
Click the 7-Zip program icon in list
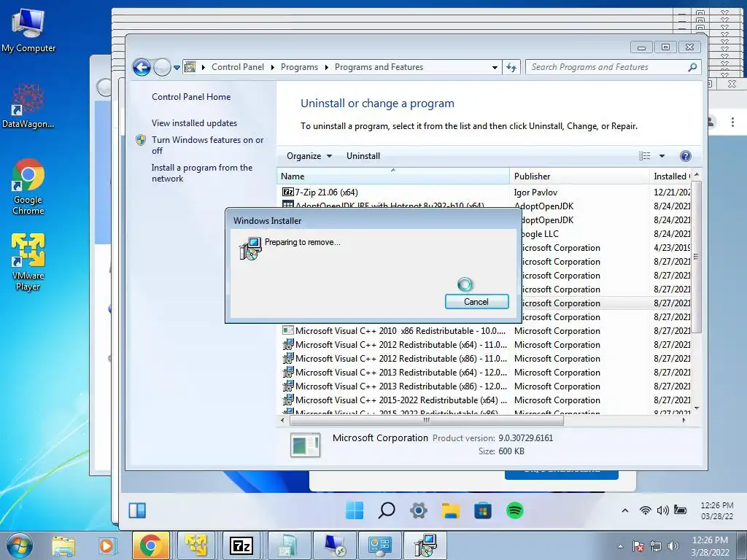click(287, 192)
